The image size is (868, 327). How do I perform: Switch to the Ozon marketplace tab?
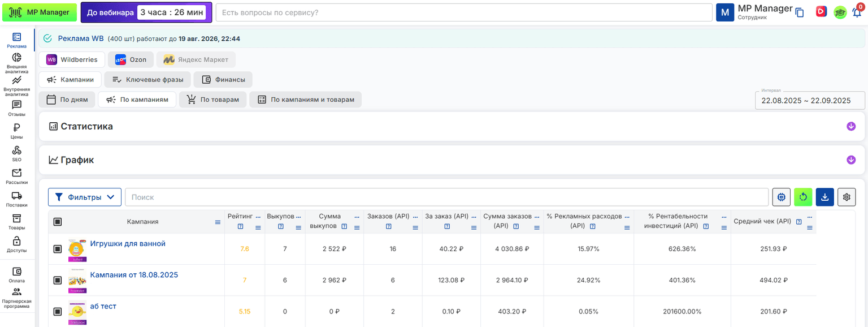coord(131,59)
